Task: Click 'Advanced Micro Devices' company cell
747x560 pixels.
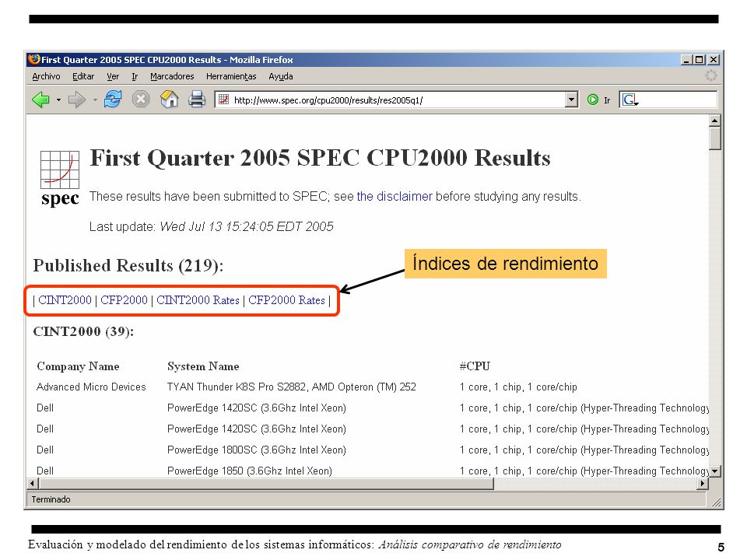Action: pos(91,387)
